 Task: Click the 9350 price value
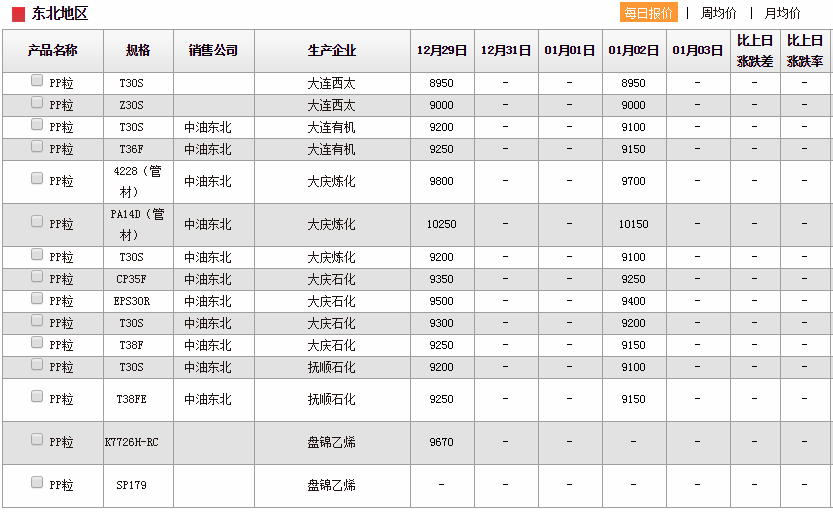click(x=441, y=279)
